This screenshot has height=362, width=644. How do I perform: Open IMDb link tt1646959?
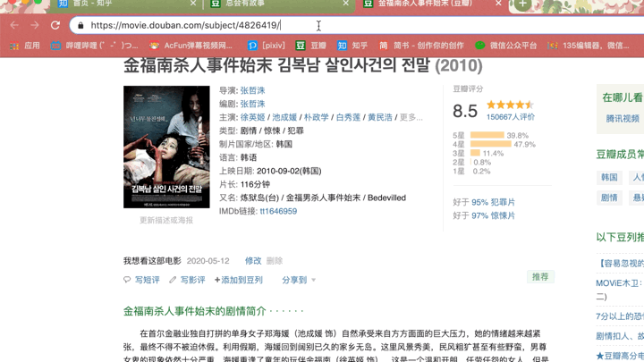click(278, 211)
